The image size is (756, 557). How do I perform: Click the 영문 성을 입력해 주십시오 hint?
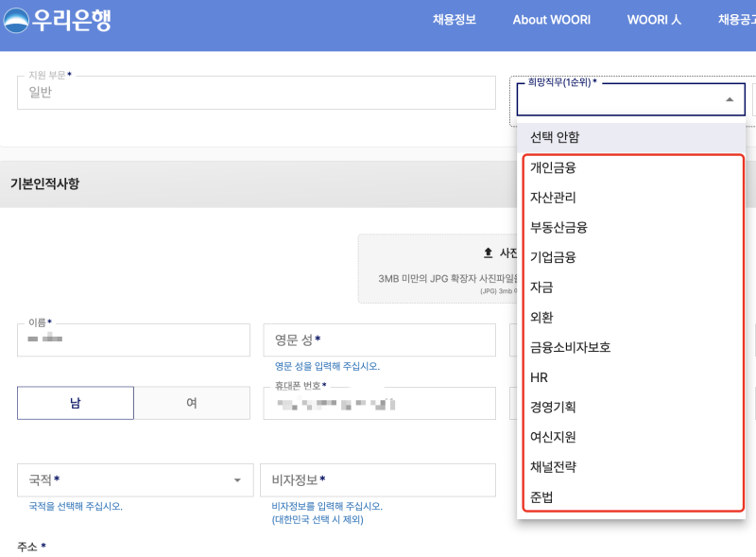click(327, 366)
